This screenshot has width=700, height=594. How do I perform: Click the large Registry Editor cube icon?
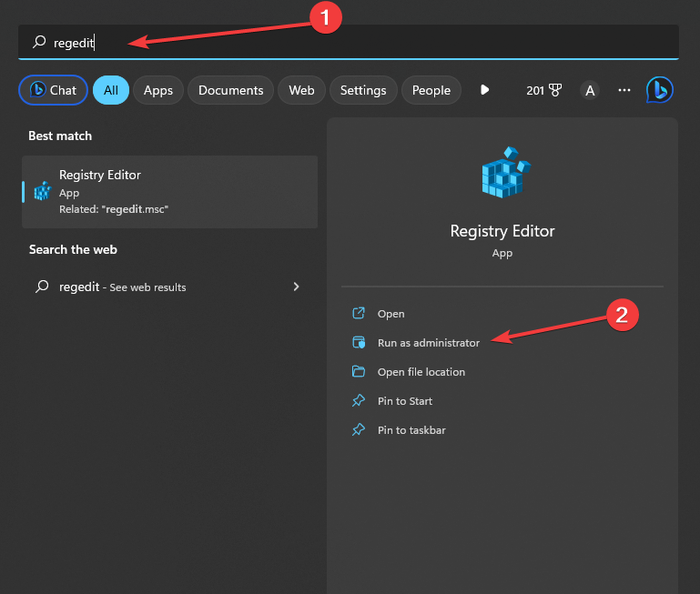[506, 172]
